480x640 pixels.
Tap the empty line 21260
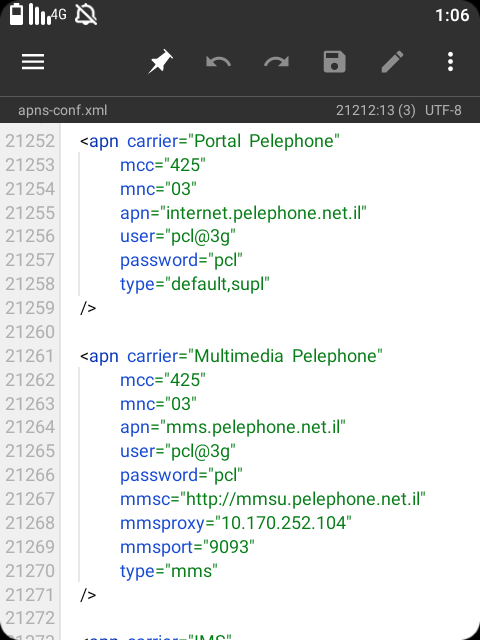pyautogui.click(x=270, y=332)
